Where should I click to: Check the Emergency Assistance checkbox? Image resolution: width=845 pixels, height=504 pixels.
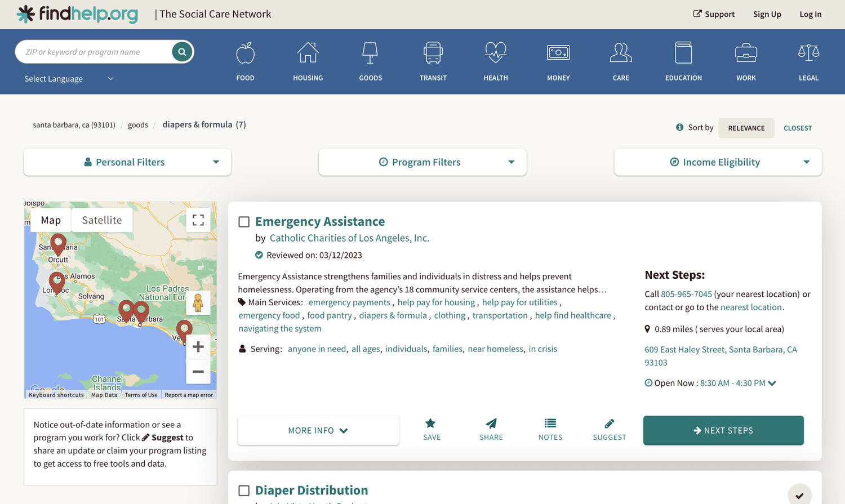(x=243, y=221)
